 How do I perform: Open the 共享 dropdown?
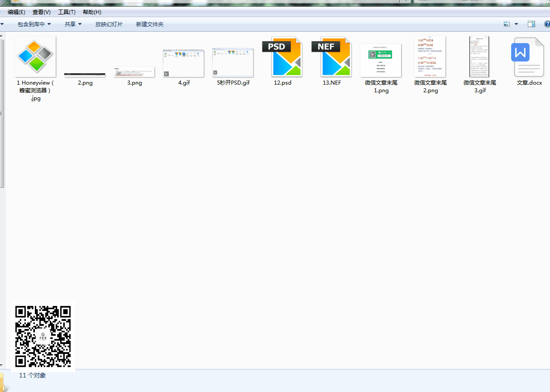point(73,24)
